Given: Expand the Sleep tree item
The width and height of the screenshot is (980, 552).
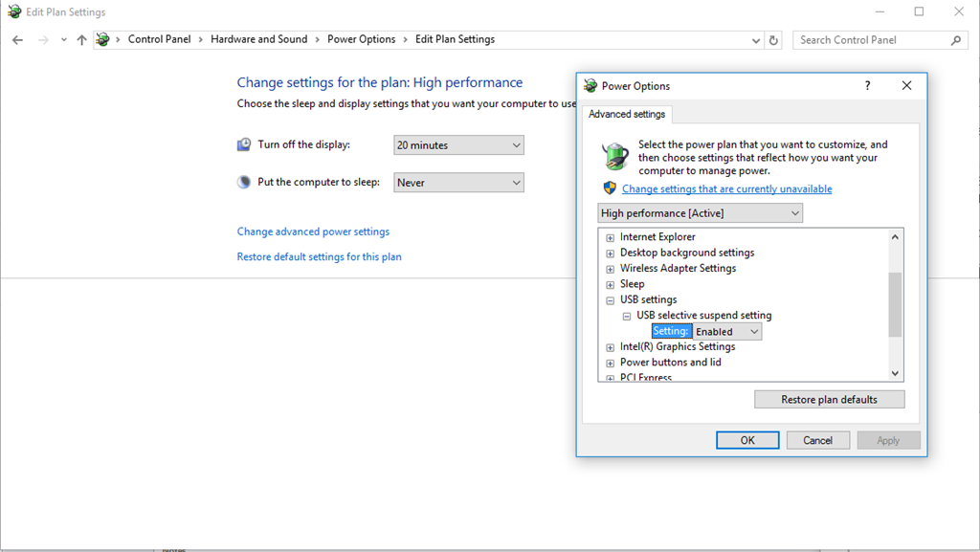Looking at the screenshot, I should click(x=610, y=284).
